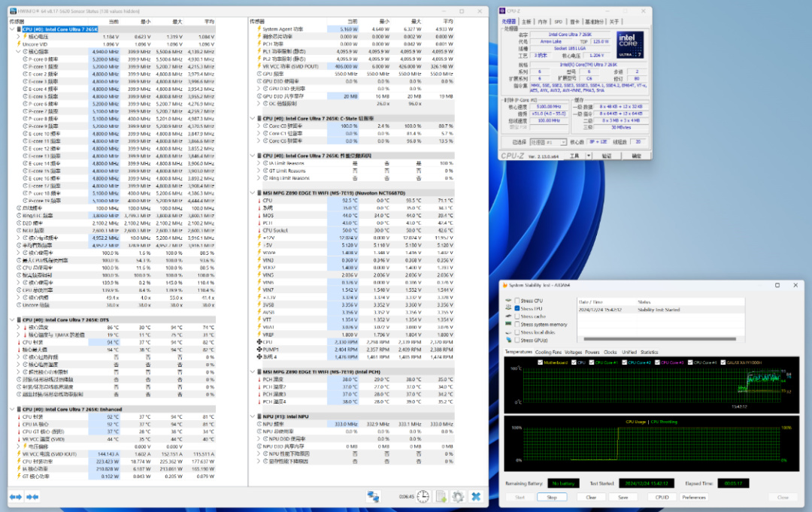
Task: Click the blue X close sensors icon
Action: pos(476,496)
